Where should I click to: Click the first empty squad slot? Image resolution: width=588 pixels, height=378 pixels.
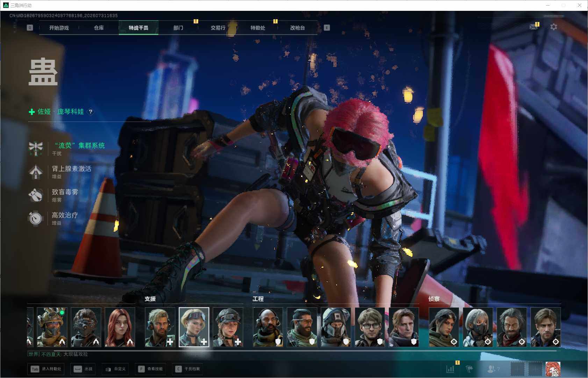pos(517,369)
